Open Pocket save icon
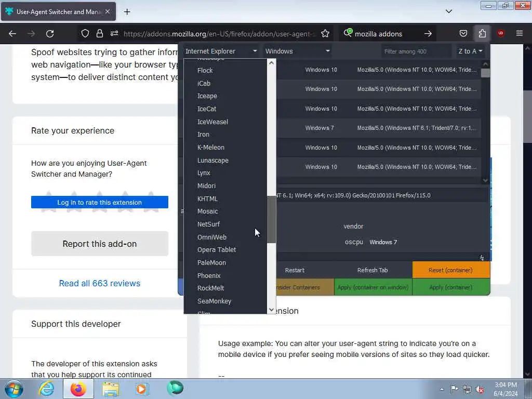 tap(463, 33)
